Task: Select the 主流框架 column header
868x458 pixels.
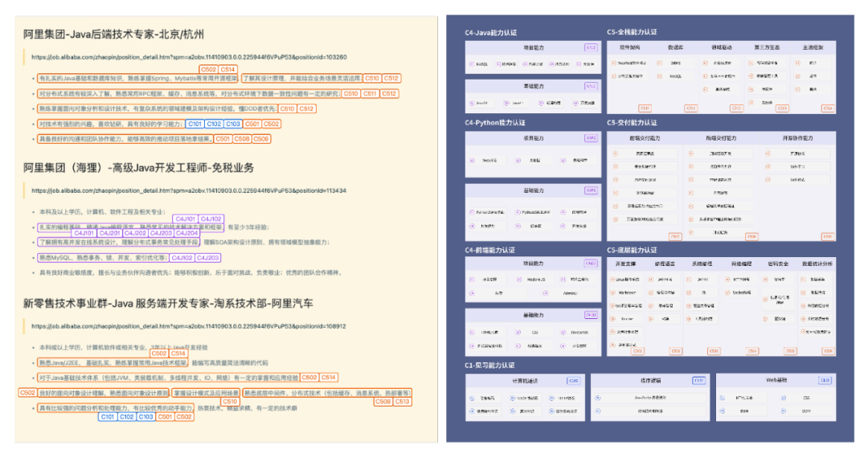Action: (x=813, y=47)
